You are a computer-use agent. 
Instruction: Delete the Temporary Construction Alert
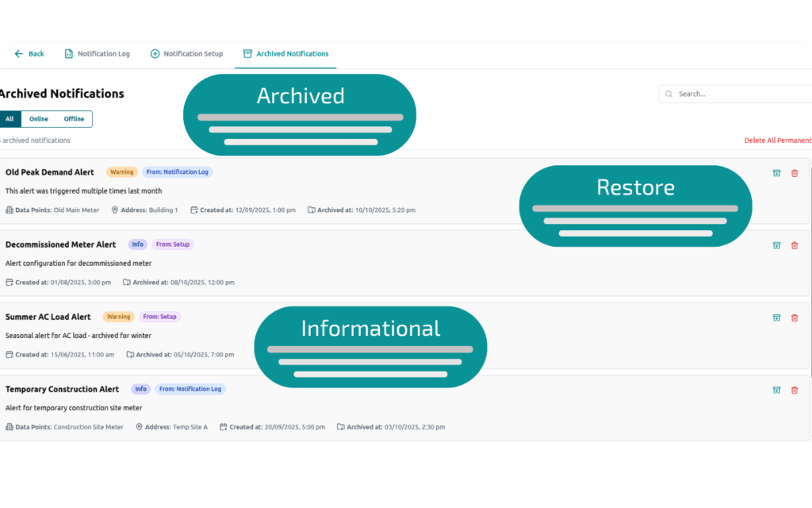(x=795, y=390)
